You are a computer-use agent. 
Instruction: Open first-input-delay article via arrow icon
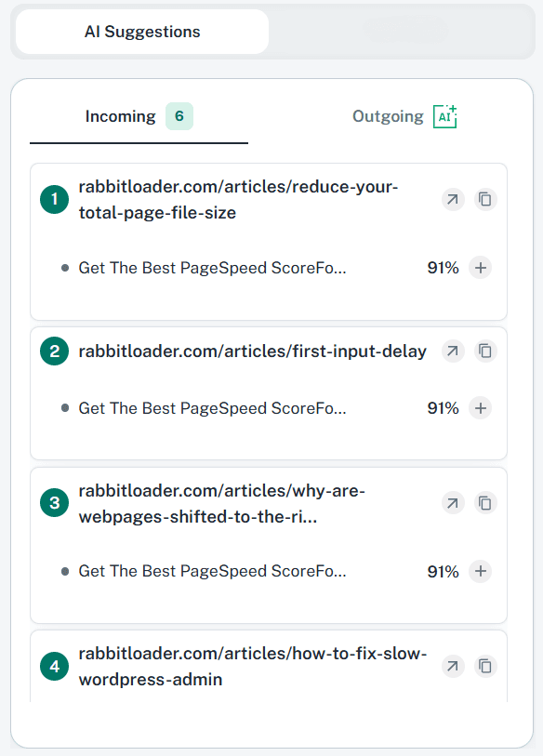453,351
